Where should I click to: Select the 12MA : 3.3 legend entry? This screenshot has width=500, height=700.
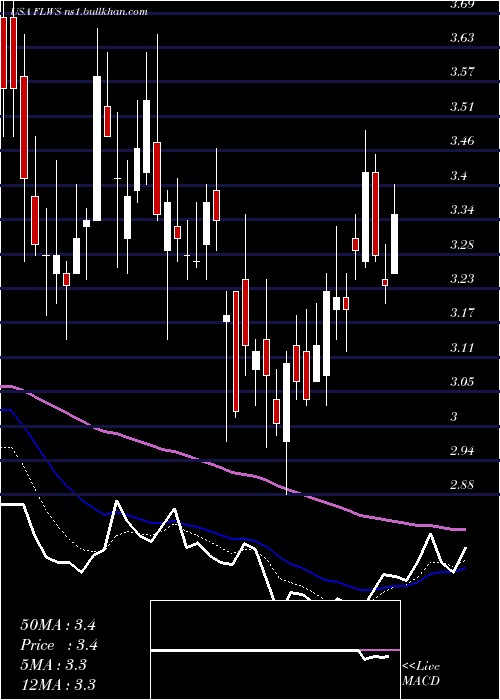(x=58, y=685)
